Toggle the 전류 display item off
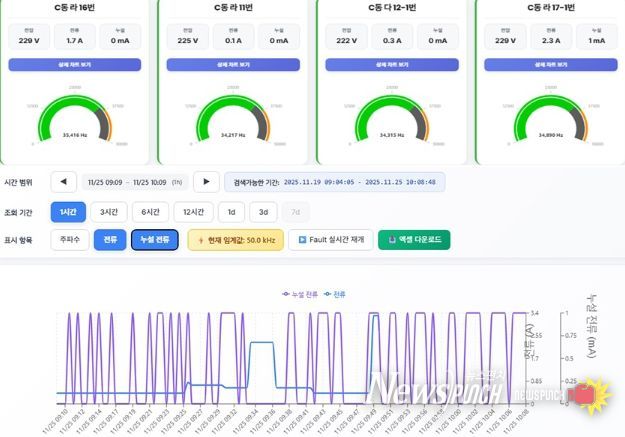The width and height of the screenshot is (625, 437). 110,240
